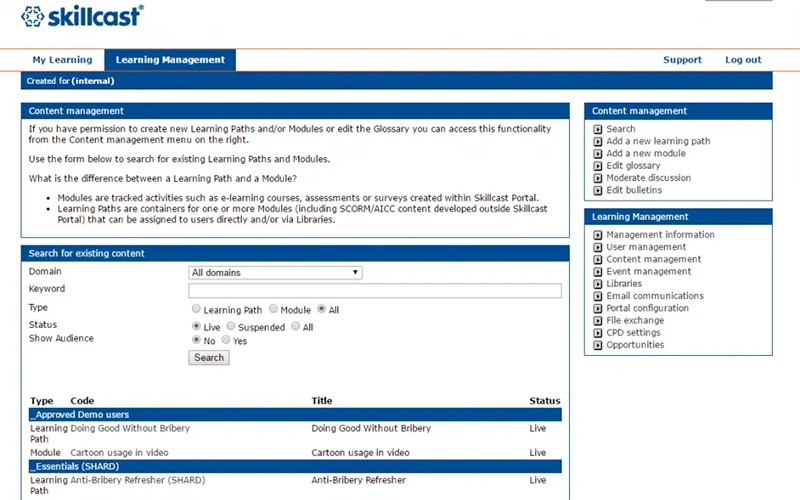Click arrow icon beside Add a new learning path
Screen dimensions: 800x500
pyautogui.click(x=597, y=141)
